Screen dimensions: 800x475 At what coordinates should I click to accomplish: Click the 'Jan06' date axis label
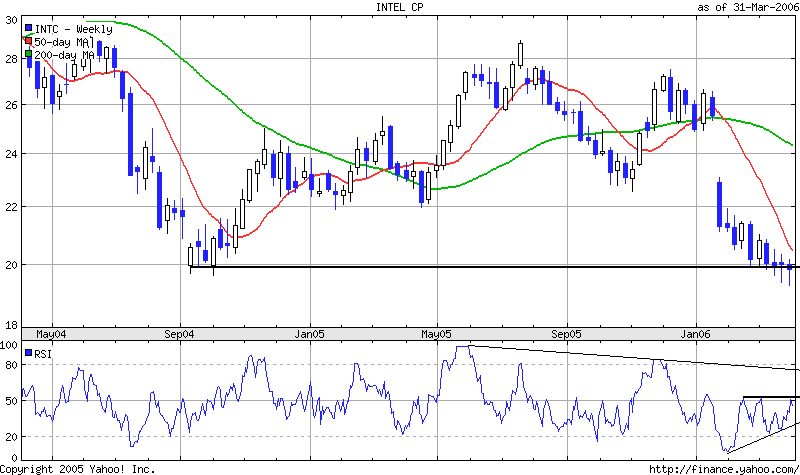(x=695, y=335)
